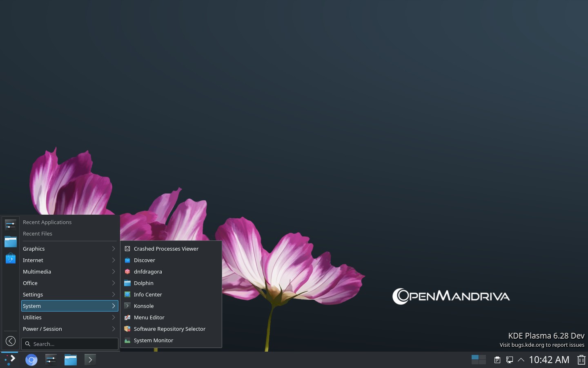
Task: Start System Monitor from the submenu
Action: (154, 340)
